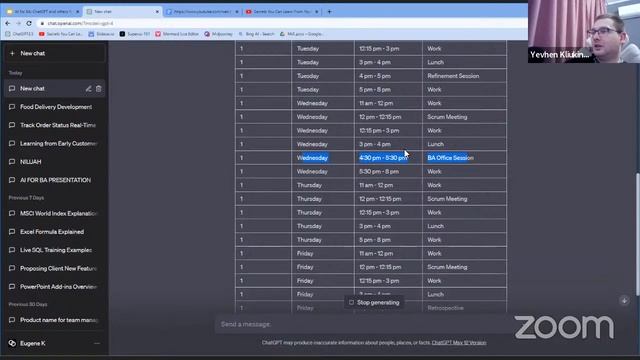Close the first browser tab about ChatGPT

[78, 12]
